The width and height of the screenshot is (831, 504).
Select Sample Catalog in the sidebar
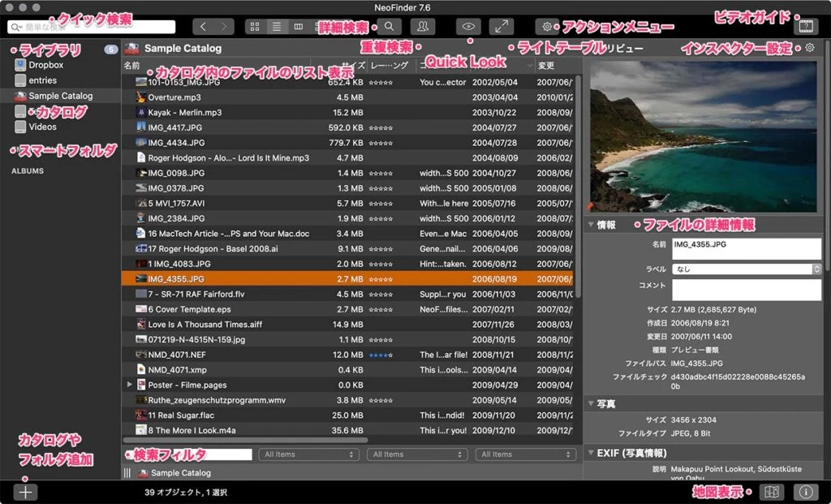point(60,96)
